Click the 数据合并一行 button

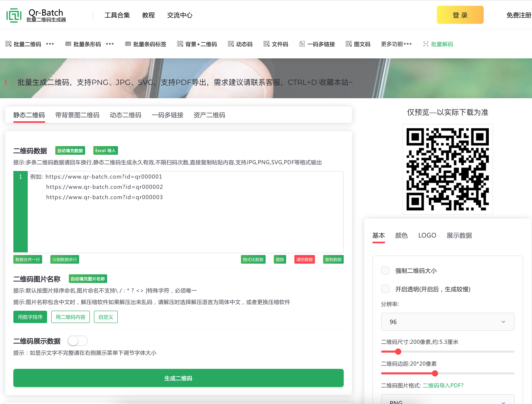(x=28, y=260)
